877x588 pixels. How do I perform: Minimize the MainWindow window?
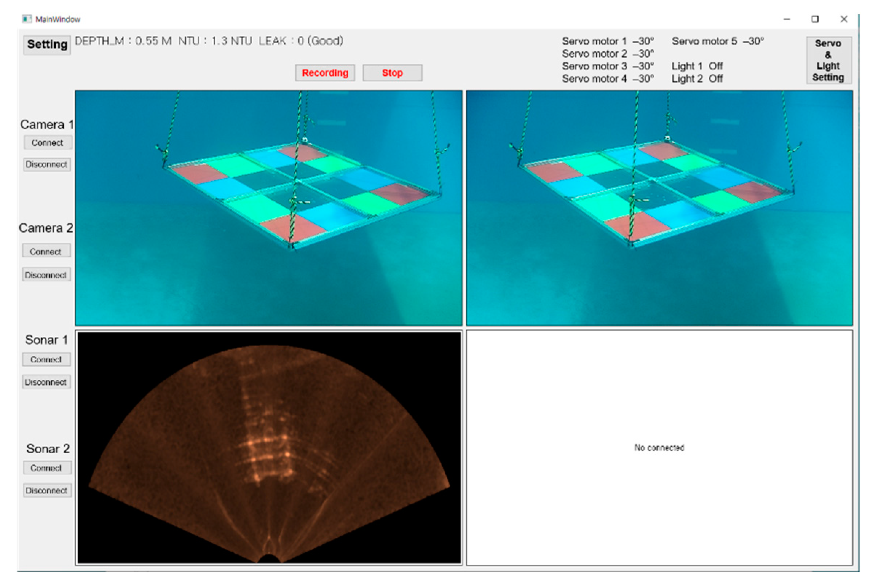pyautogui.click(x=787, y=19)
